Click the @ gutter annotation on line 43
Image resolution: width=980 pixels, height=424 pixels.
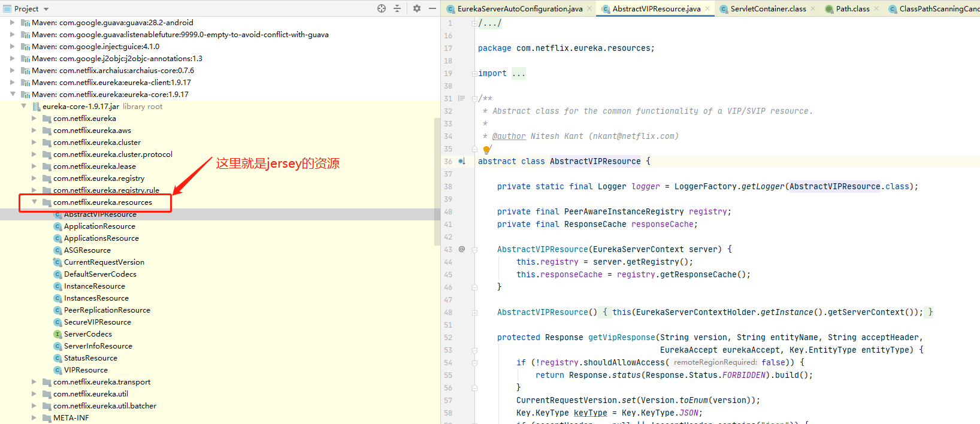(x=462, y=249)
